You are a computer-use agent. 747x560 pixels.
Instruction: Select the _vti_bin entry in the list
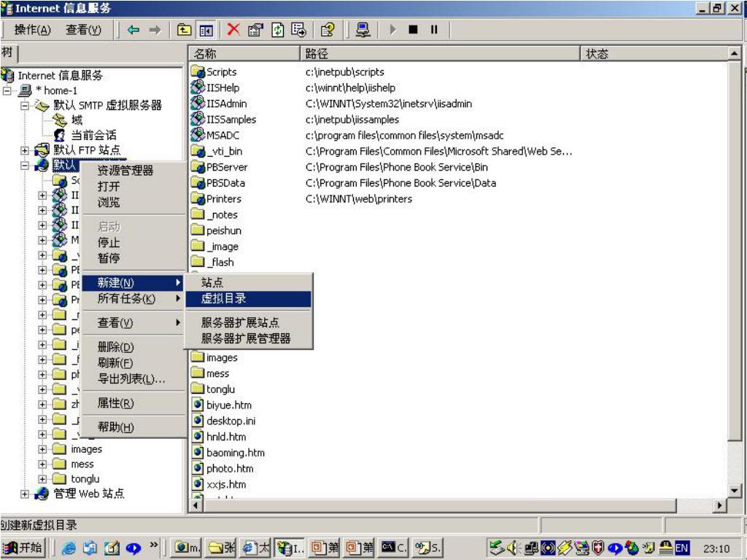pyautogui.click(x=225, y=152)
